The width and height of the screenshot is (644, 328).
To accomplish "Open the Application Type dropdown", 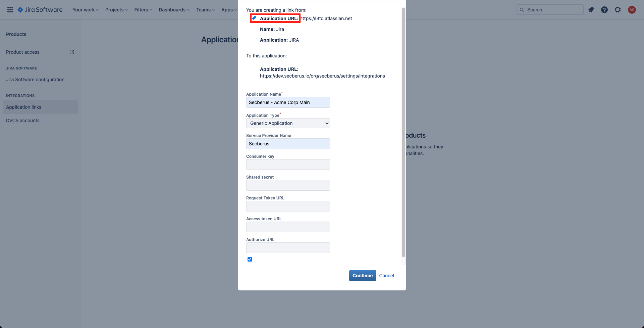I will tap(288, 123).
